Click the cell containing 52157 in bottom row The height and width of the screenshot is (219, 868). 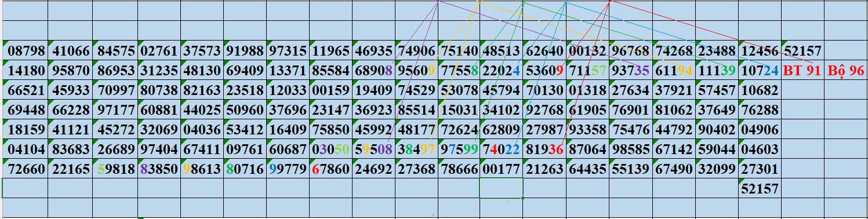click(760, 189)
